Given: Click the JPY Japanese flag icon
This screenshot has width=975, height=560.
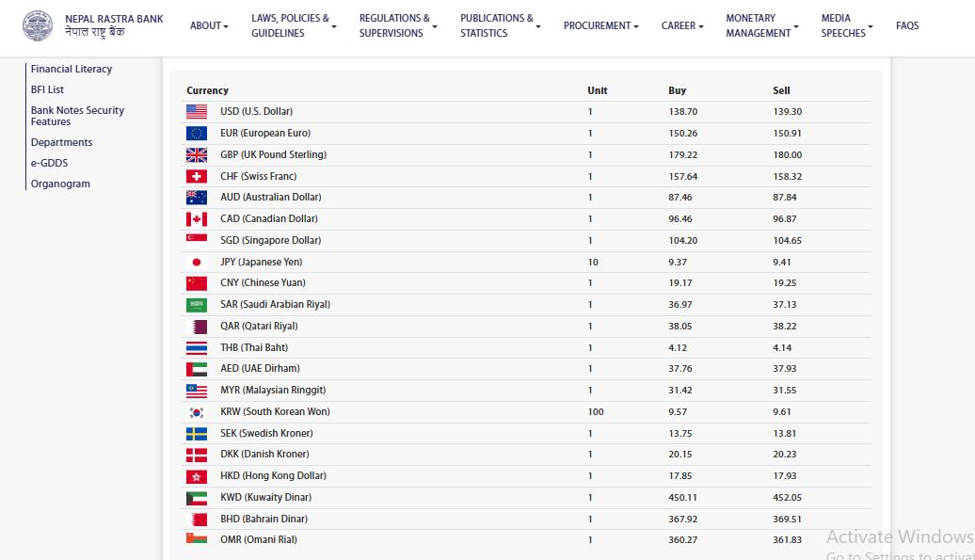Looking at the screenshot, I should [x=197, y=263].
